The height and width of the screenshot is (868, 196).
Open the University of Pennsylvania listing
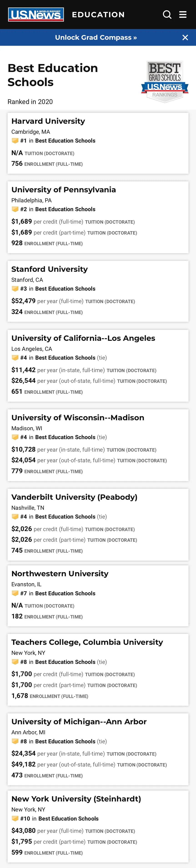coord(63,190)
